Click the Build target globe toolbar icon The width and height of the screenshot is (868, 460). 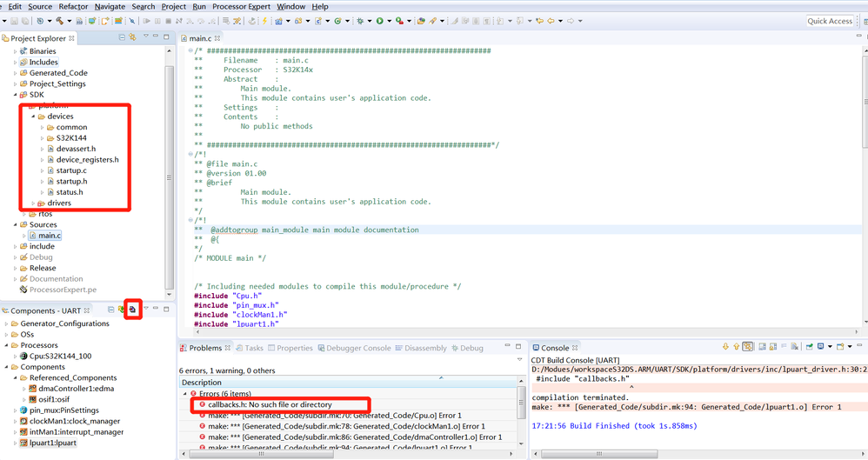click(40, 21)
